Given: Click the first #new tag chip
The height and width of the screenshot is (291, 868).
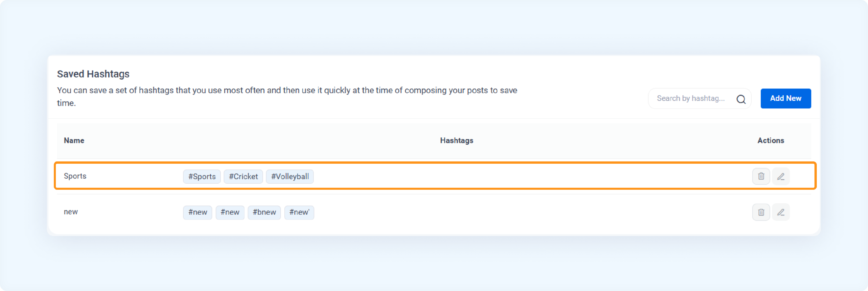Looking at the screenshot, I should (197, 212).
